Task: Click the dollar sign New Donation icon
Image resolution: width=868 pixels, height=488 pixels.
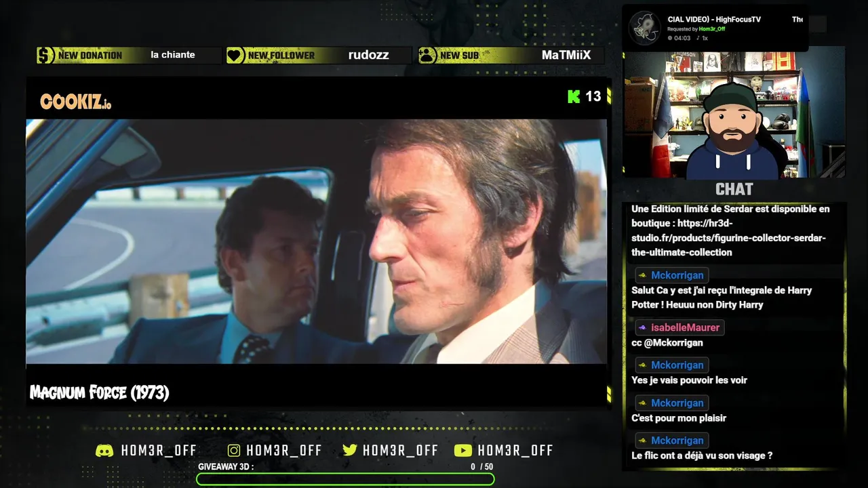Action: [x=45, y=56]
